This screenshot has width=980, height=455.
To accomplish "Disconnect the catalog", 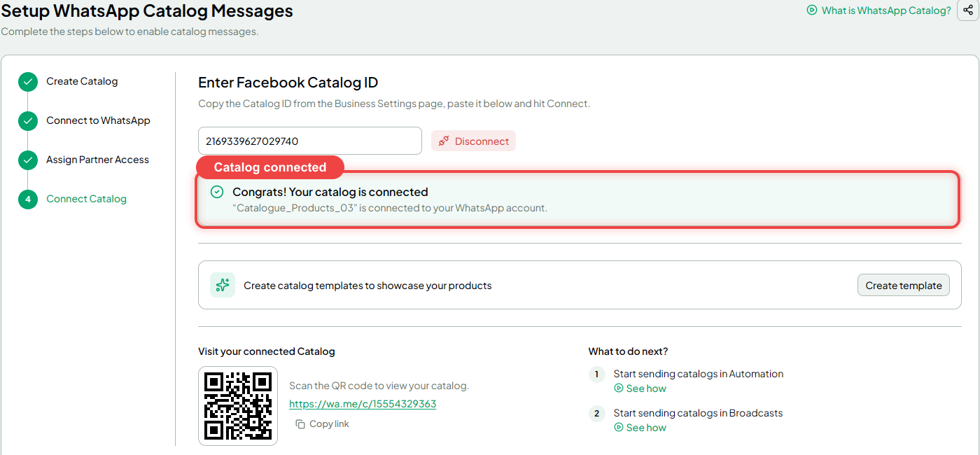I will [473, 141].
